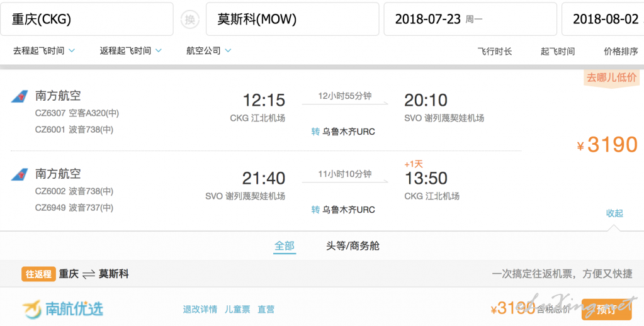Sort results by 起飞时间
The image size is (644, 326).
click(557, 52)
